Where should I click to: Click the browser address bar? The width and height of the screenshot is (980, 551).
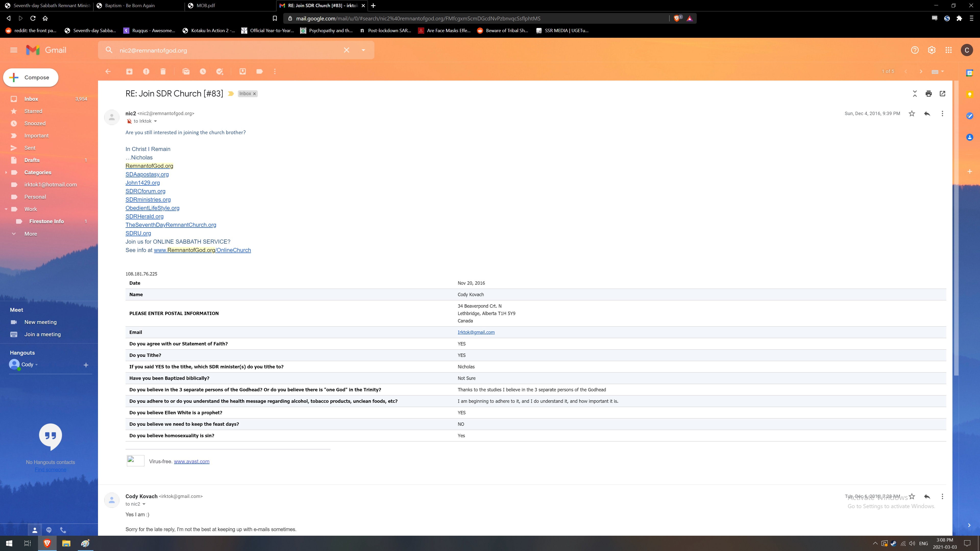pos(475,18)
